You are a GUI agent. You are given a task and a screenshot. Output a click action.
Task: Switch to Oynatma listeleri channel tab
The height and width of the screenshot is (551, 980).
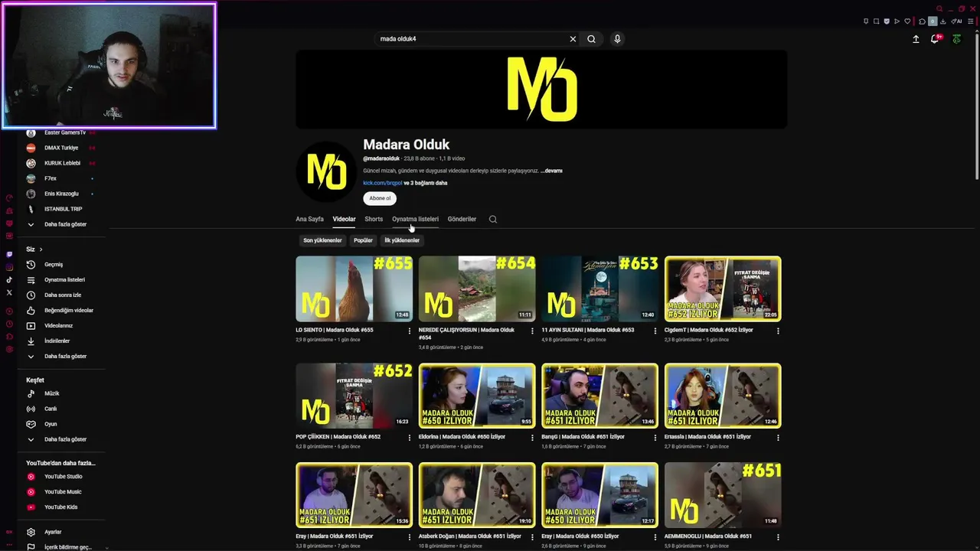pyautogui.click(x=415, y=220)
